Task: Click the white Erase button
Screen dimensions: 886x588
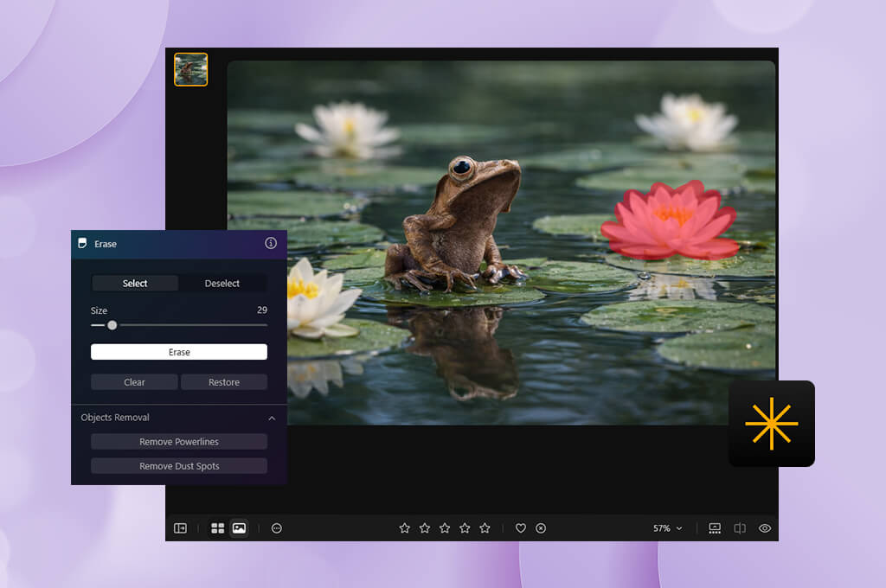Action: click(x=179, y=352)
